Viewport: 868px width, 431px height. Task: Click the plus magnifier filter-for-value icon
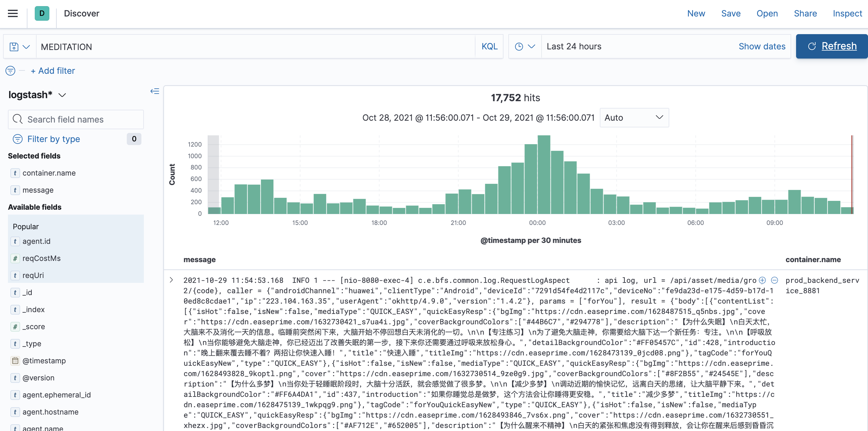[x=762, y=280]
